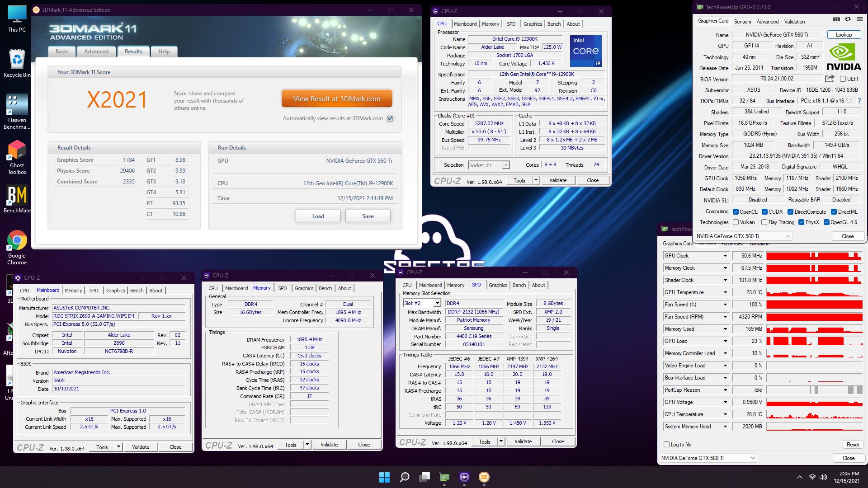The image size is (868, 488).
Task: Click the NVIDIA logo in GPU-Z
Action: [844, 57]
